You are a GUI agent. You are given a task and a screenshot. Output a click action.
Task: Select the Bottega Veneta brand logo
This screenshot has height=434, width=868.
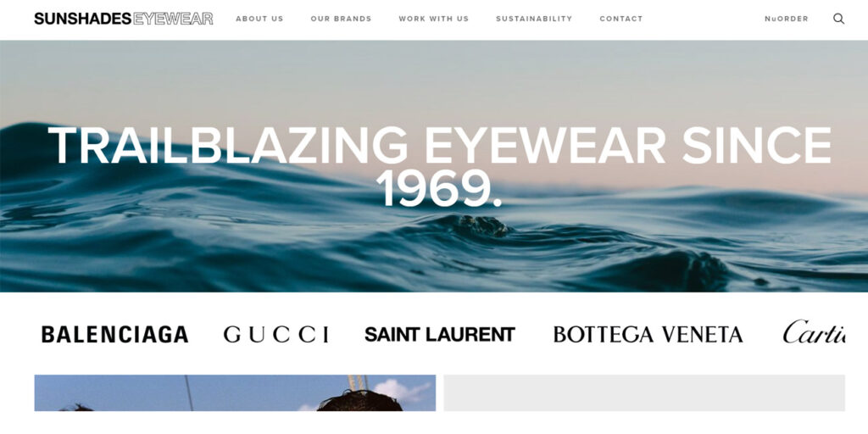(x=648, y=334)
